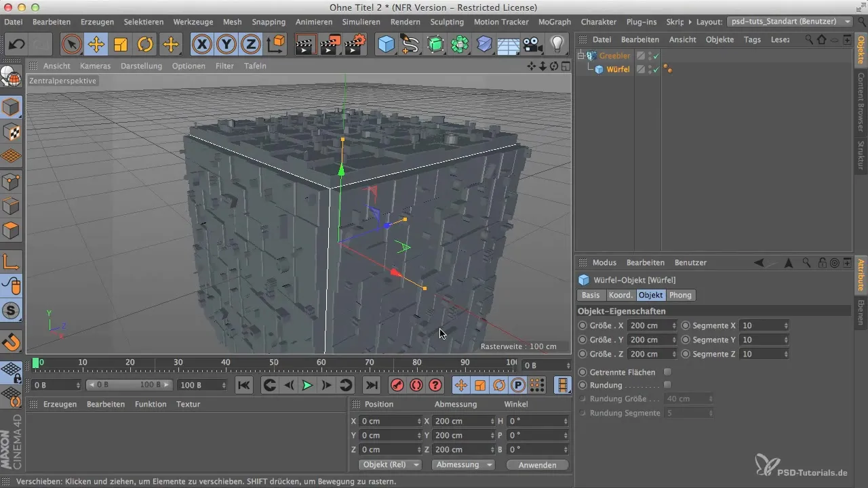Toggle the Y axis lock
The width and height of the screenshot is (868, 488).
pos(226,45)
